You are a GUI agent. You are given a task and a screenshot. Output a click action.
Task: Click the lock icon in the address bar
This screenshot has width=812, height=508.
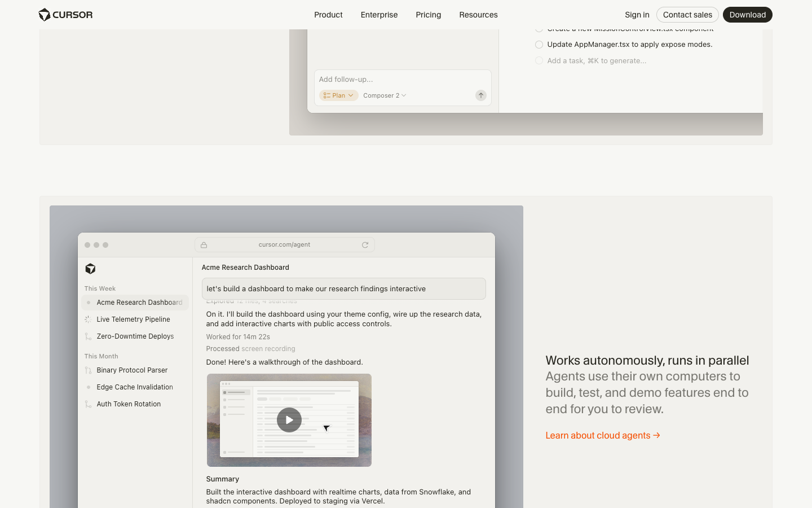(x=204, y=245)
